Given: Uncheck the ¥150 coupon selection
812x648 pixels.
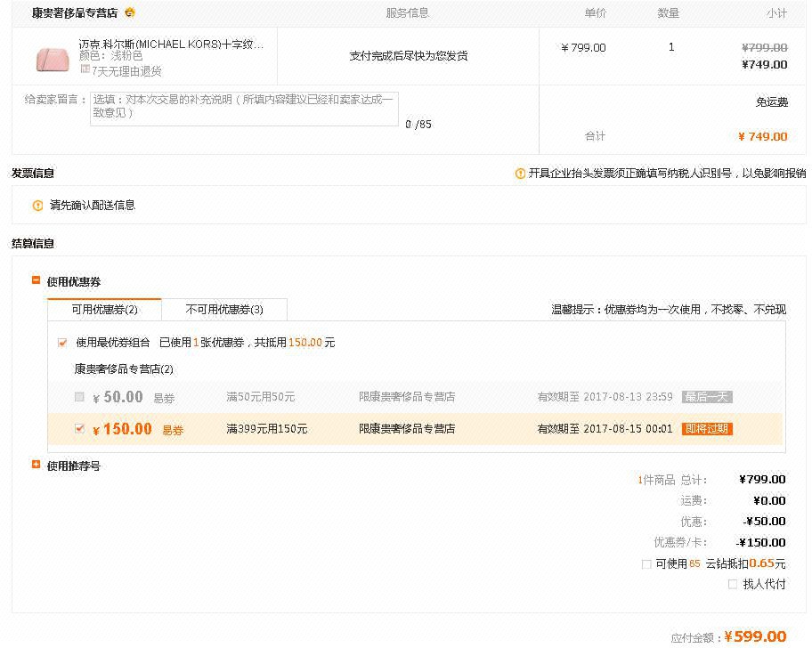Looking at the screenshot, I should click(80, 428).
